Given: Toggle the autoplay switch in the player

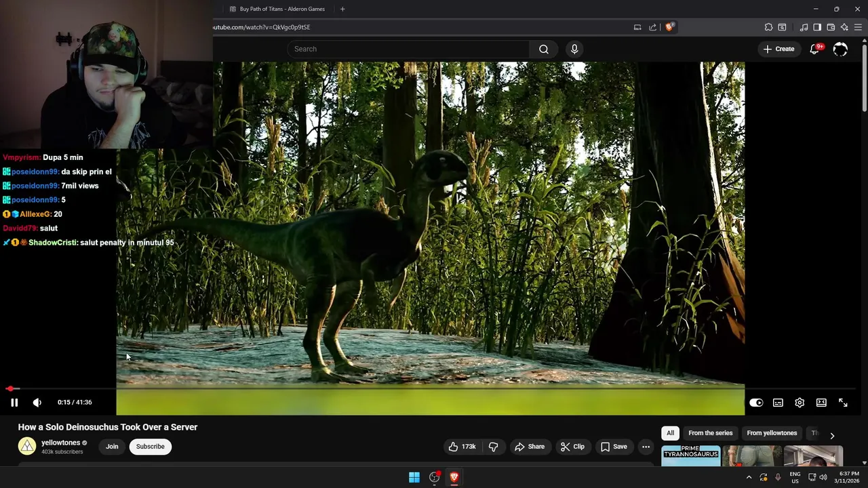Looking at the screenshot, I should pos(756,403).
